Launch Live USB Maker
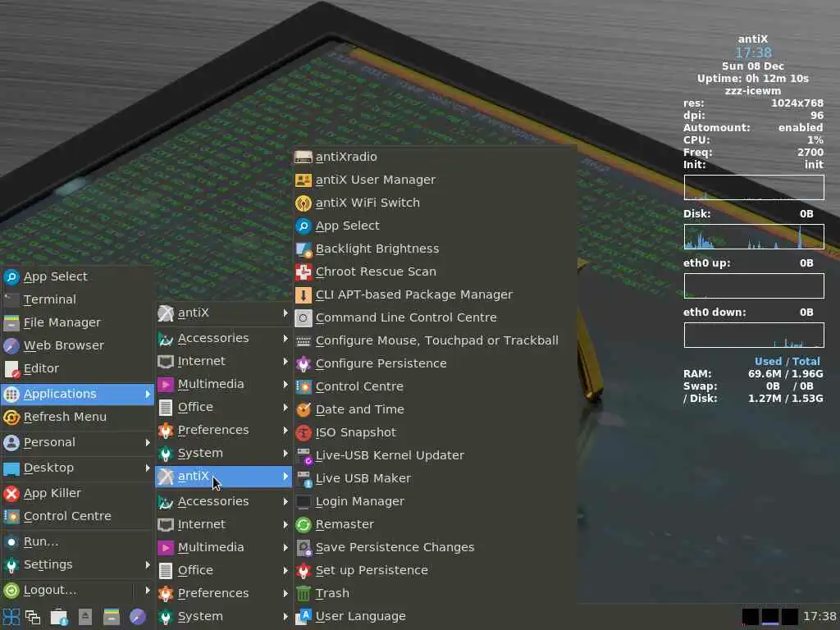The height and width of the screenshot is (630, 840). point(435,478)
